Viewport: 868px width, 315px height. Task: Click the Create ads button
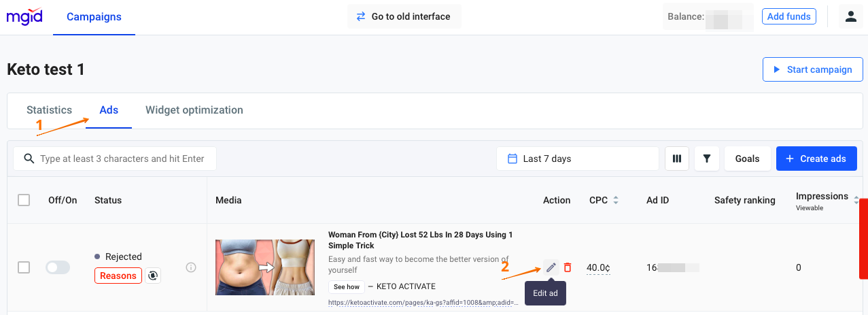tap(816, 159)
